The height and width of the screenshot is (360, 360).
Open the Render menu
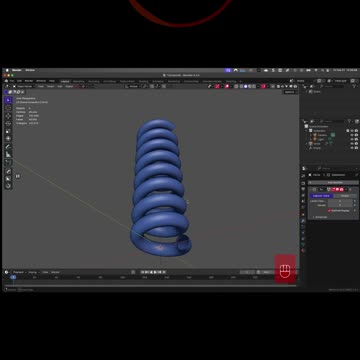click(29, 81)
